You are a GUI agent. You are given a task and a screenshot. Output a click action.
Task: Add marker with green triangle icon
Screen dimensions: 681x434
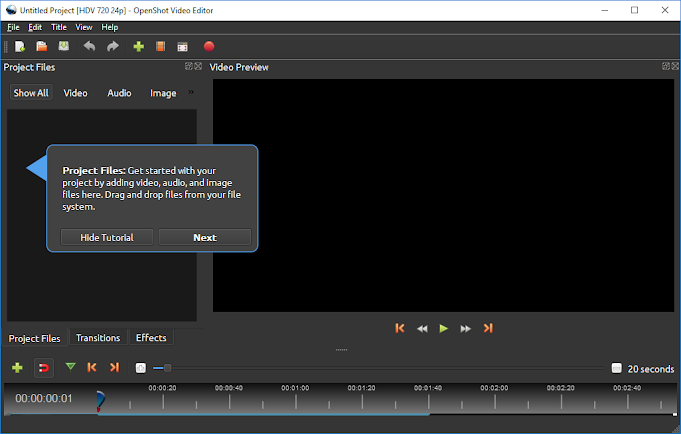click(70, 368)
